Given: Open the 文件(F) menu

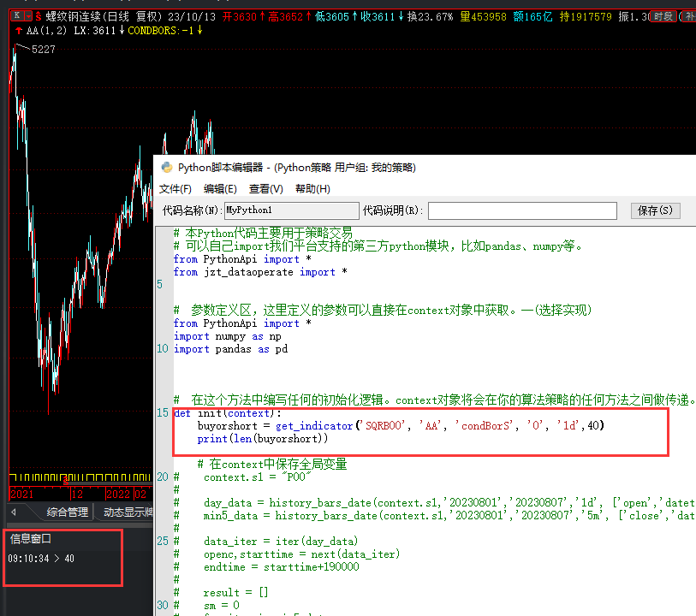Looking at the screenshot, I should [x=175, y=189].
